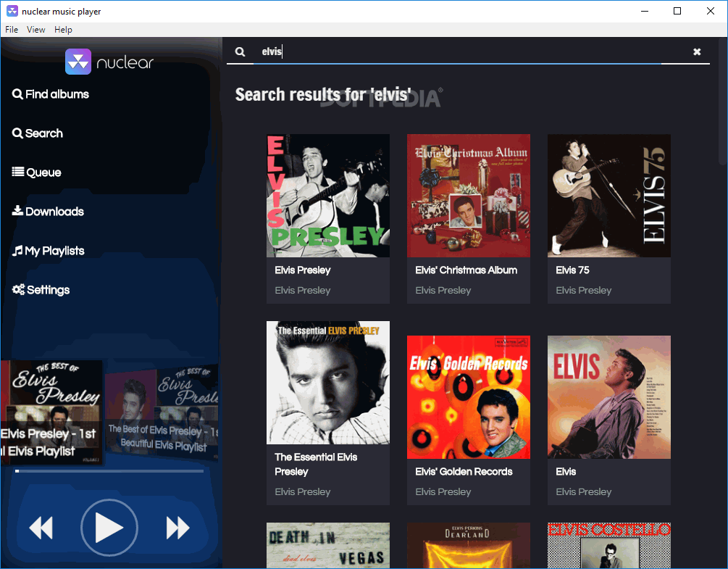
Task: Click the 'Elvis 75' title text
Action: click(572, 270)
